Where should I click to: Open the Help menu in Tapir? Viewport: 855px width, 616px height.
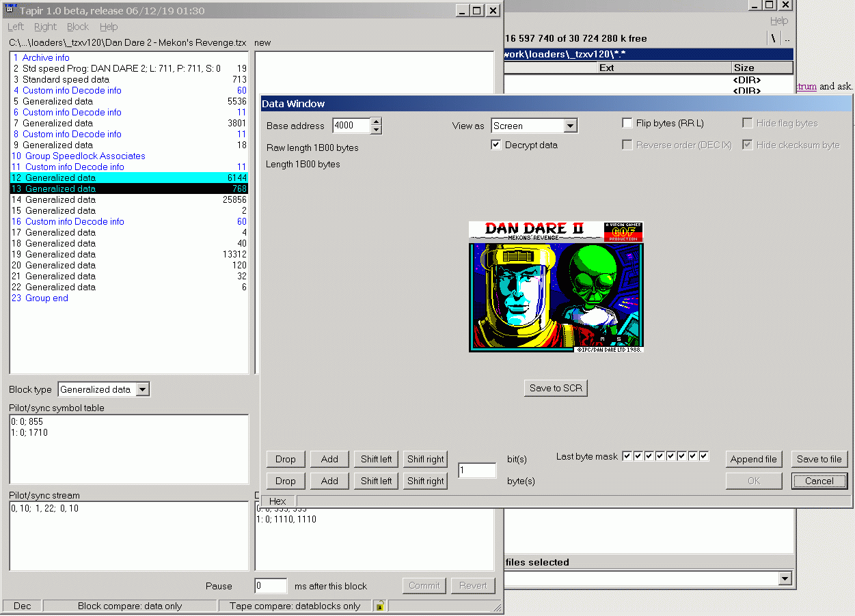tap(109, 27)
